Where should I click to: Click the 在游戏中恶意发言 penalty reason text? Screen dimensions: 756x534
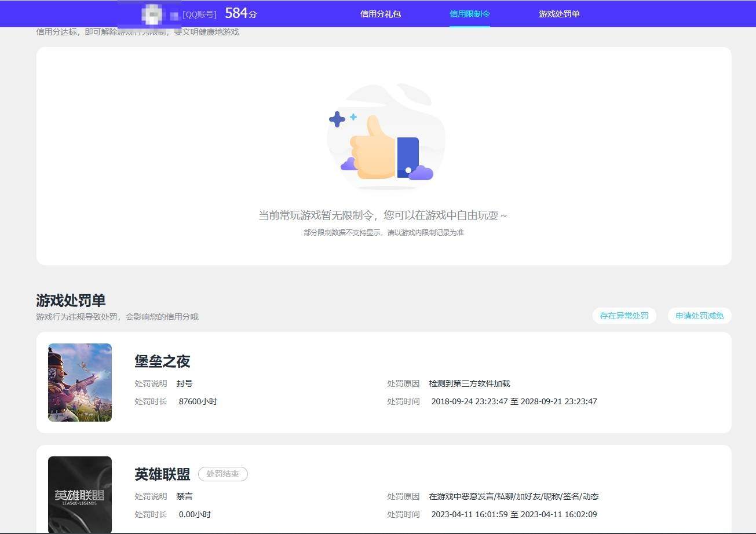pyautogui.click(x=514, y=496)
